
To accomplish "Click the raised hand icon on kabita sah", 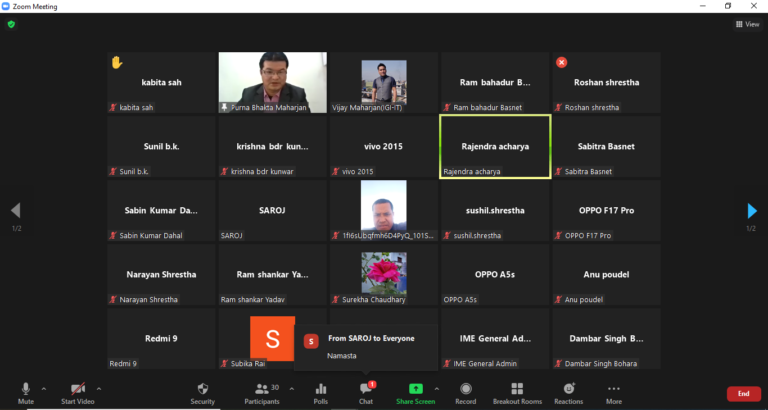I will [x=117, y=62].
